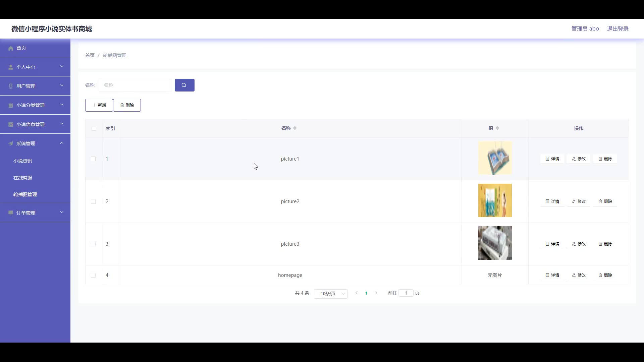The image size is (644, 362).
Task: View 详情 for picture3
Action: [x=552, y=244]
